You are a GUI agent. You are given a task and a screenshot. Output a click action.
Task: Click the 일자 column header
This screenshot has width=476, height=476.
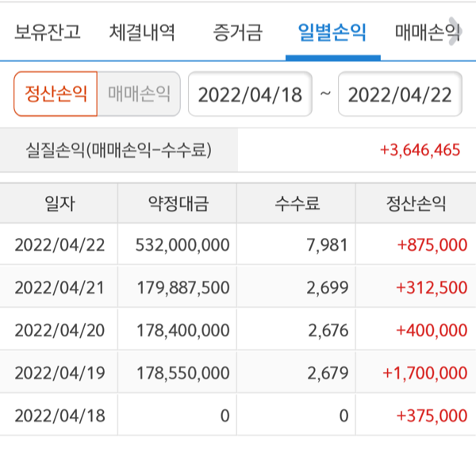point(59,204)
